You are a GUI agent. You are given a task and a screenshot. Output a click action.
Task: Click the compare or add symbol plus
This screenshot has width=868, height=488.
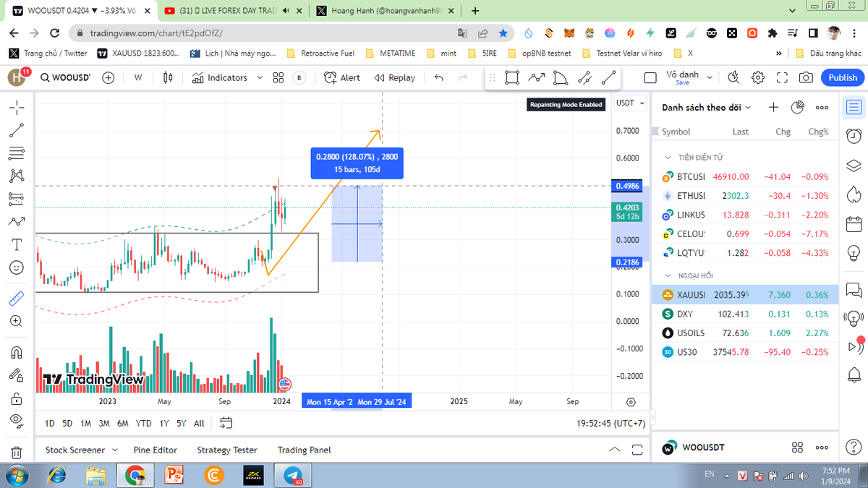click(109, 77)
